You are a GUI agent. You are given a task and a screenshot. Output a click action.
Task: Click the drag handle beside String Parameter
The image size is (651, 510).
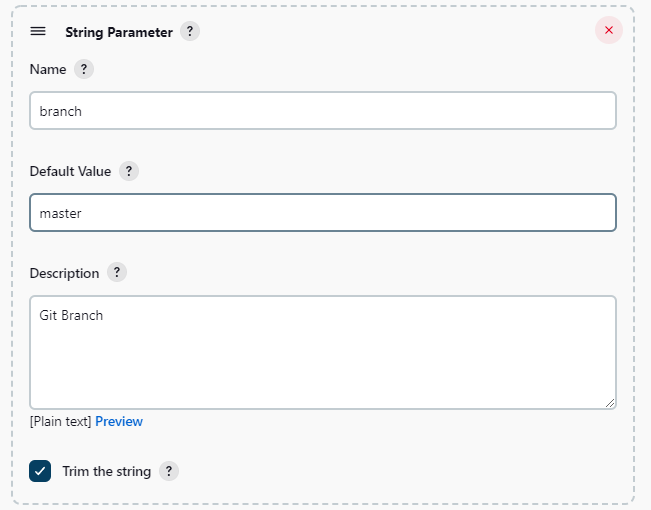tap(38, 31)
